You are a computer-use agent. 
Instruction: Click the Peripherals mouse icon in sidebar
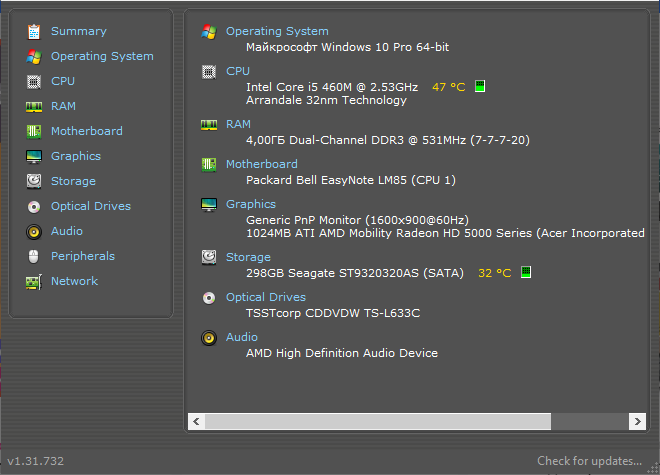[x=34, y=256]
